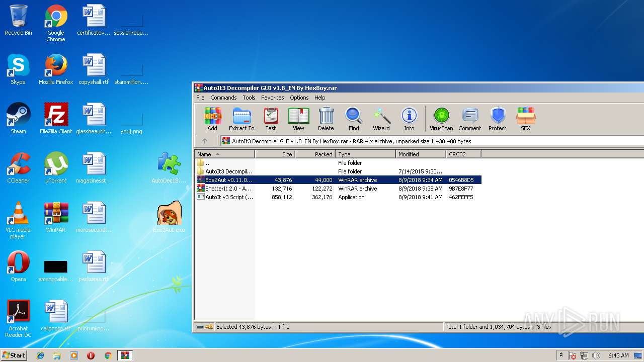Select the CCleaner desktop shortcut
This screenshot has width=644, height=362.
tap(18, 168)
